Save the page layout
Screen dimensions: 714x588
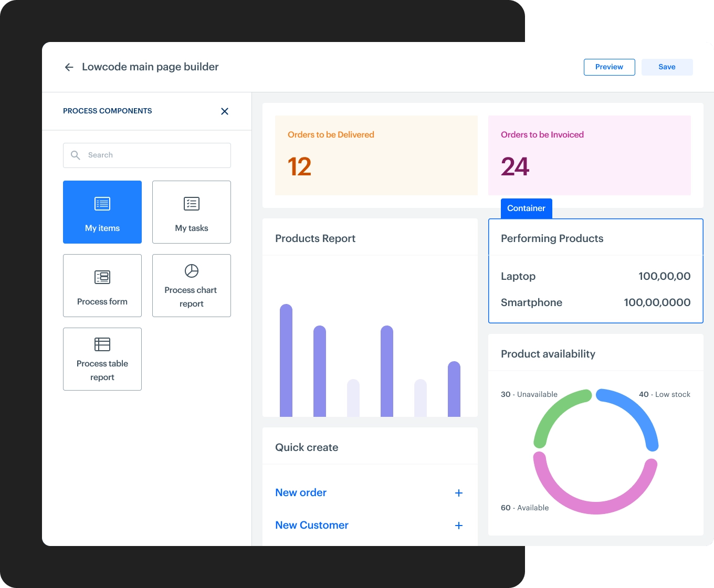pyautogui.click(x=667, y=67)
